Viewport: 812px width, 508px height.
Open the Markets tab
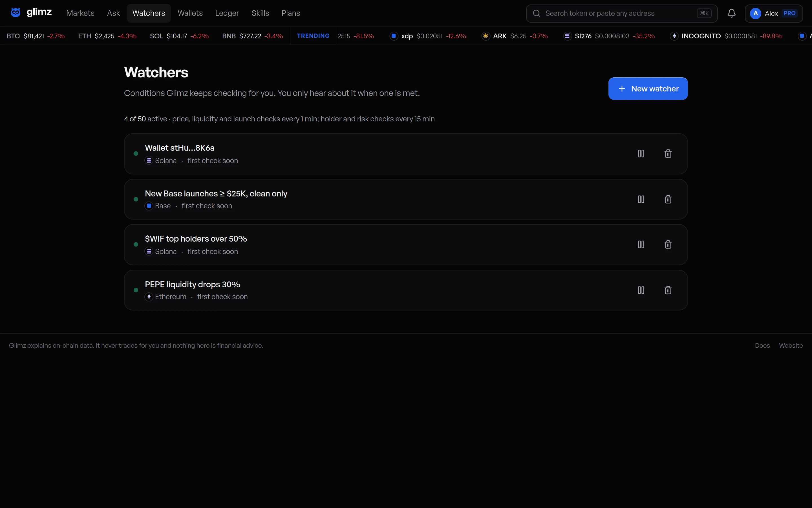[80, 13]
